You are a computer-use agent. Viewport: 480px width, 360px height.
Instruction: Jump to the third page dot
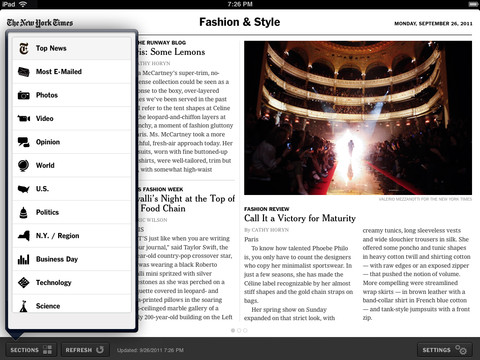(245, 330)
